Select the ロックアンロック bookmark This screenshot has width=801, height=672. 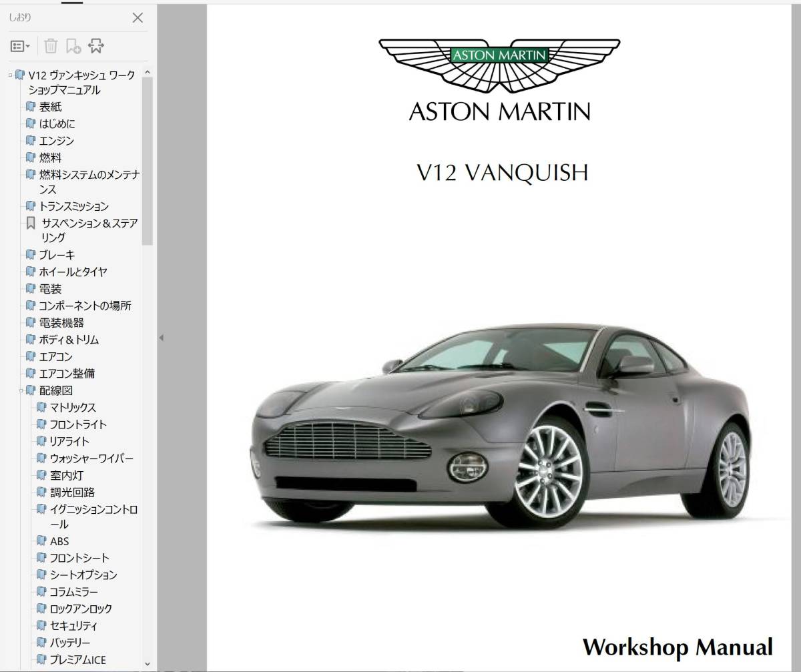(81, 609)
